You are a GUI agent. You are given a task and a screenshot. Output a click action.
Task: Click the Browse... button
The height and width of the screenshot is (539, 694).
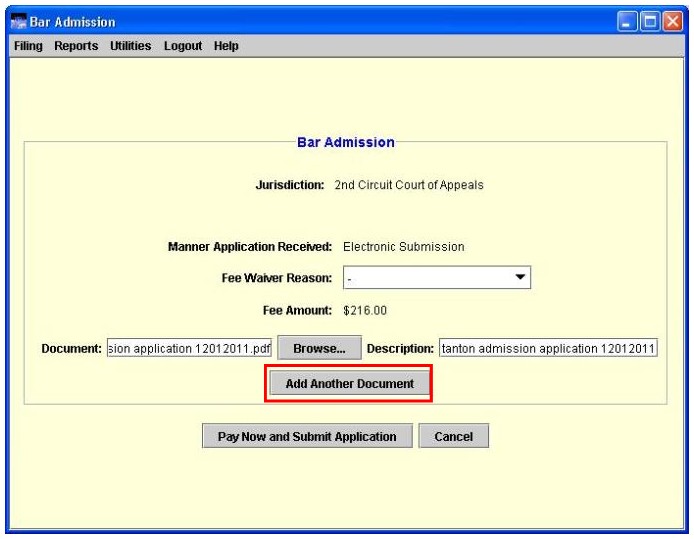coord(320,348)
